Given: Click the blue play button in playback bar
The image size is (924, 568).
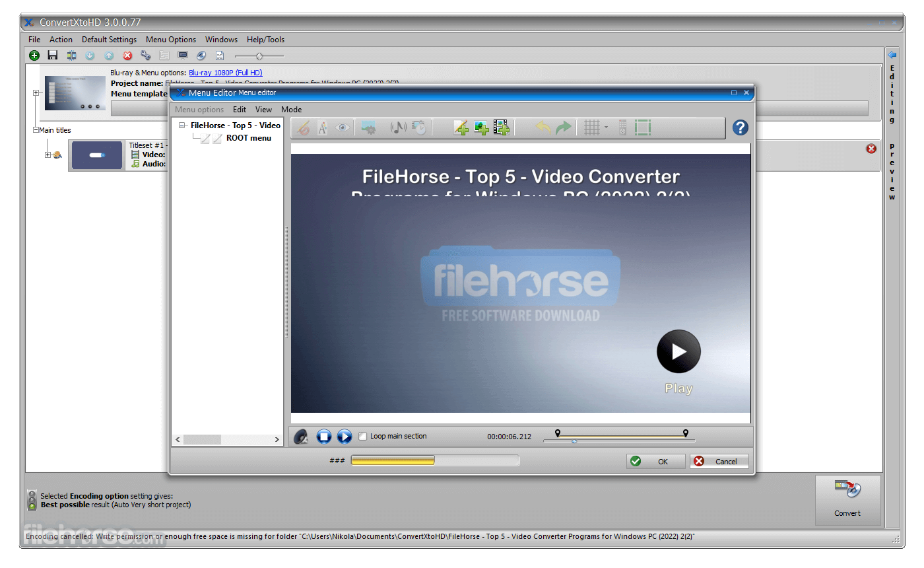Looking at the screenshot, I should (345, 437).
